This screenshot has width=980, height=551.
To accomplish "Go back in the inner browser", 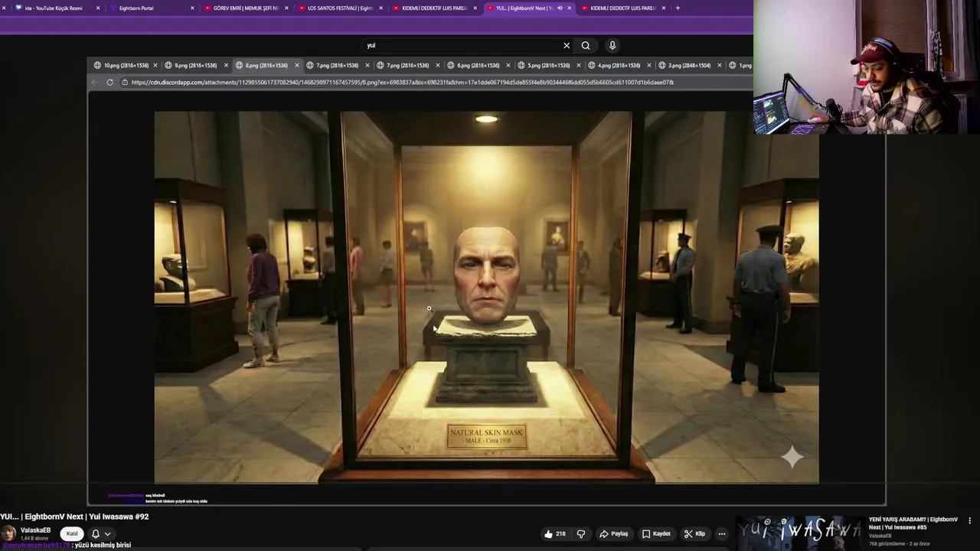I will [95, 82].
